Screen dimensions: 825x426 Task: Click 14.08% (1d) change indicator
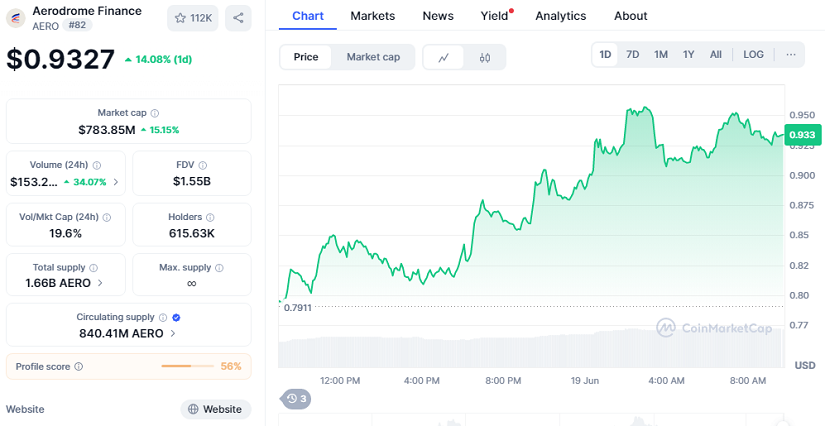[158, 59]
